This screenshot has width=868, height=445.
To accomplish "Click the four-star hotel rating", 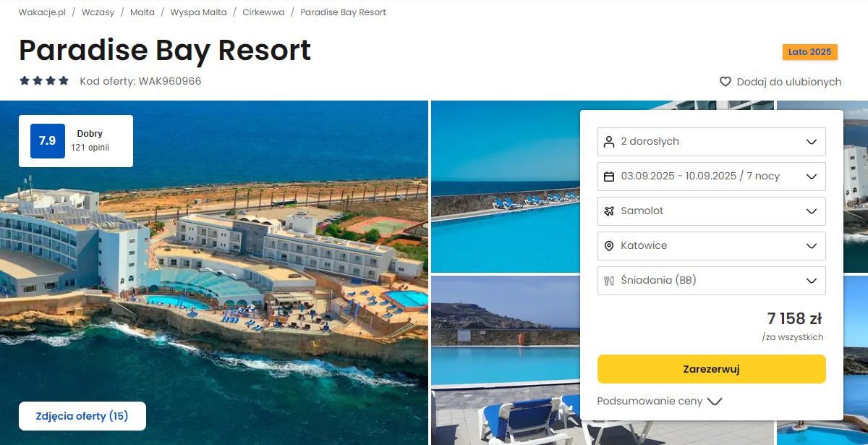I will [44, 81].
